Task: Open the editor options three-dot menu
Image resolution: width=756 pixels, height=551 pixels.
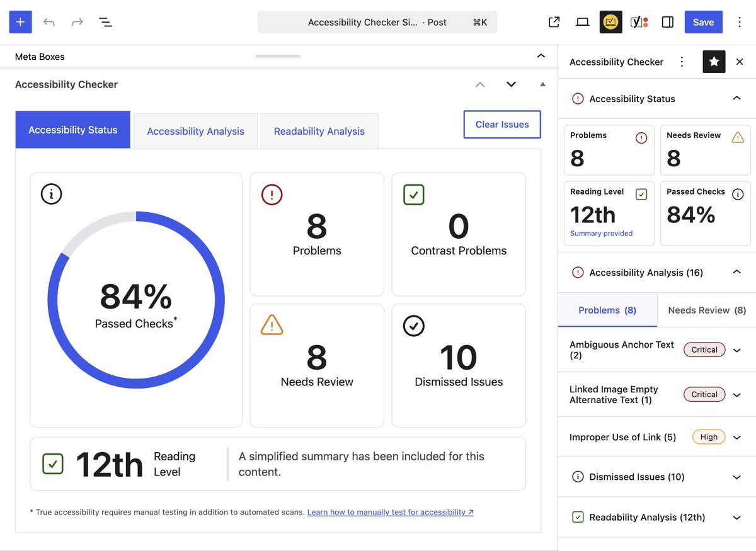Action: [x=740, y=22]
